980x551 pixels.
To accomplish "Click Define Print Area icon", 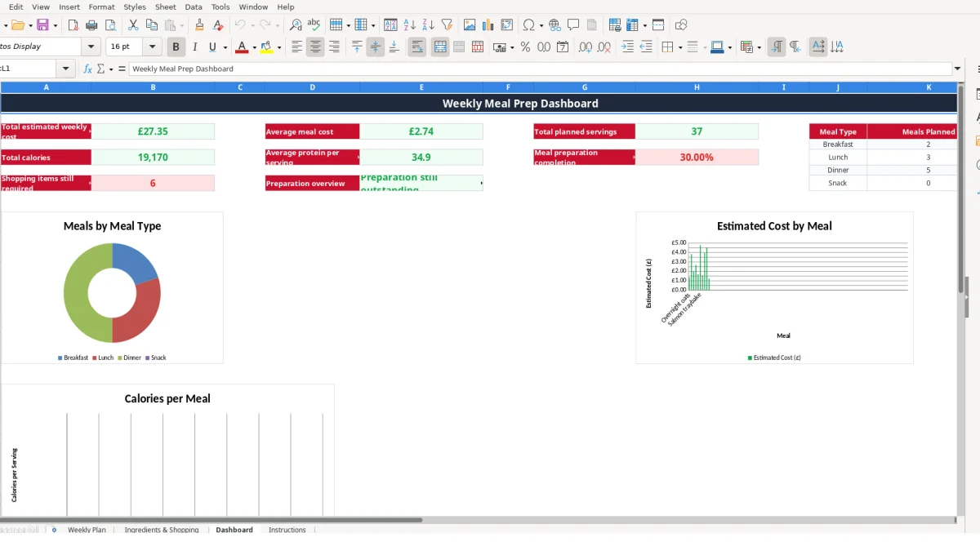I will (615, 25).
